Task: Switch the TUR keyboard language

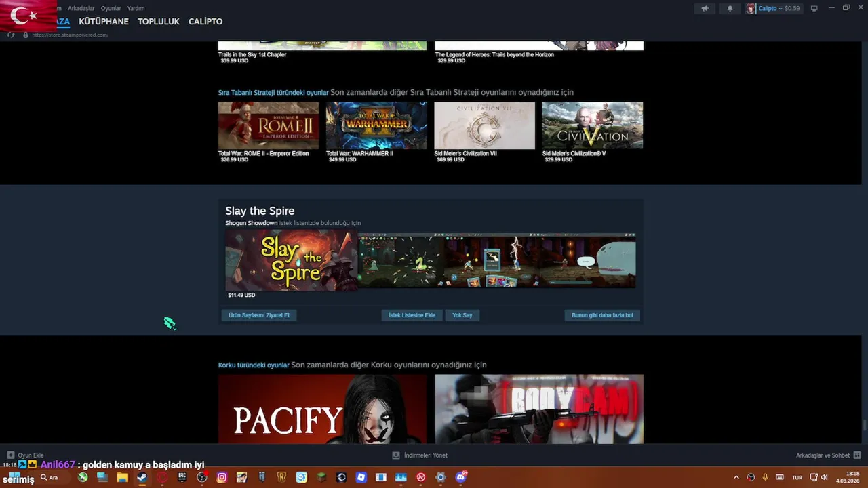Action: click(797, 477)
